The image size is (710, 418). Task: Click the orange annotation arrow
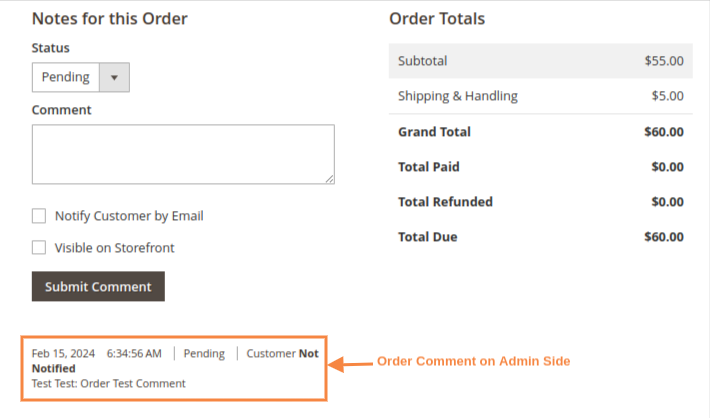(349, 363)
